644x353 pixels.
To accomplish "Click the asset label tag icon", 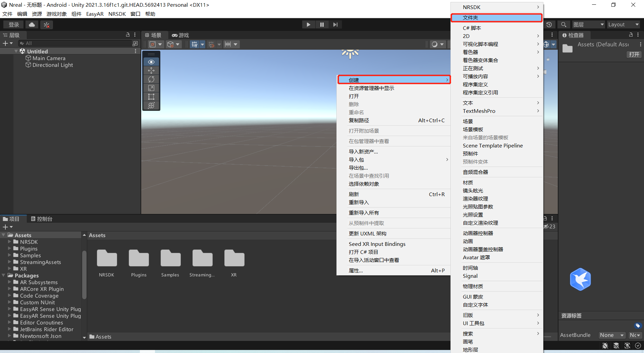I will [x=638, y=325].
